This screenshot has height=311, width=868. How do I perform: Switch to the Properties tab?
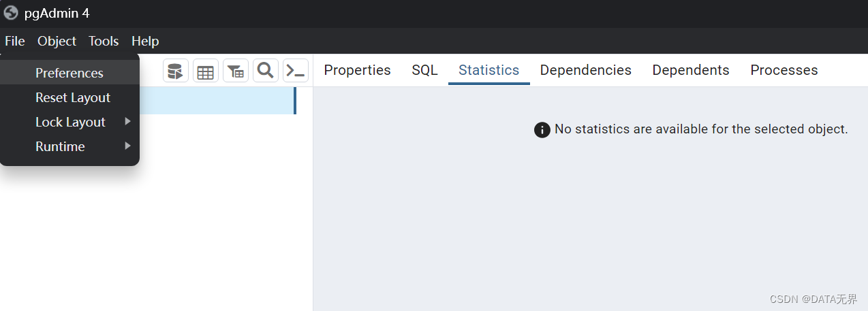pyautogui.click(x=357, y=70)
